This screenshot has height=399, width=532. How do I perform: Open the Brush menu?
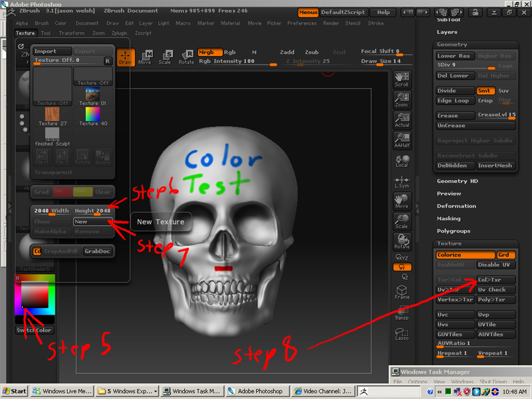(41, 23)
